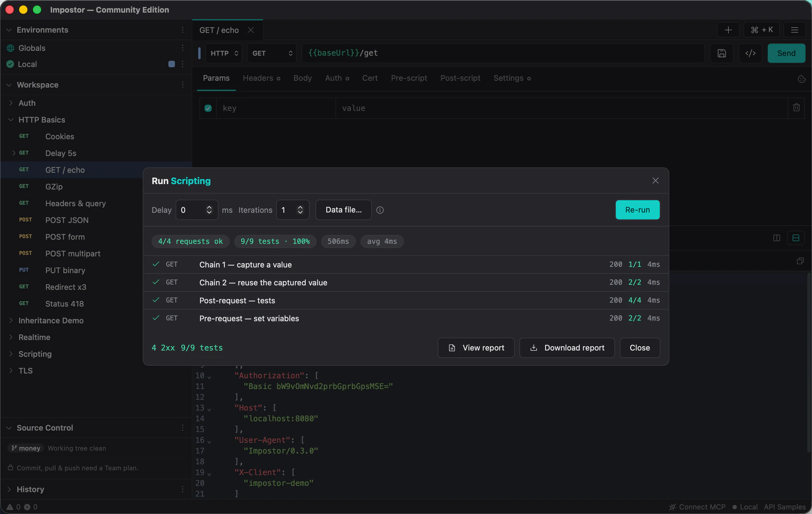Click the Close button in dialog
The width and height of the screenshot is (812, 514).
640,348
